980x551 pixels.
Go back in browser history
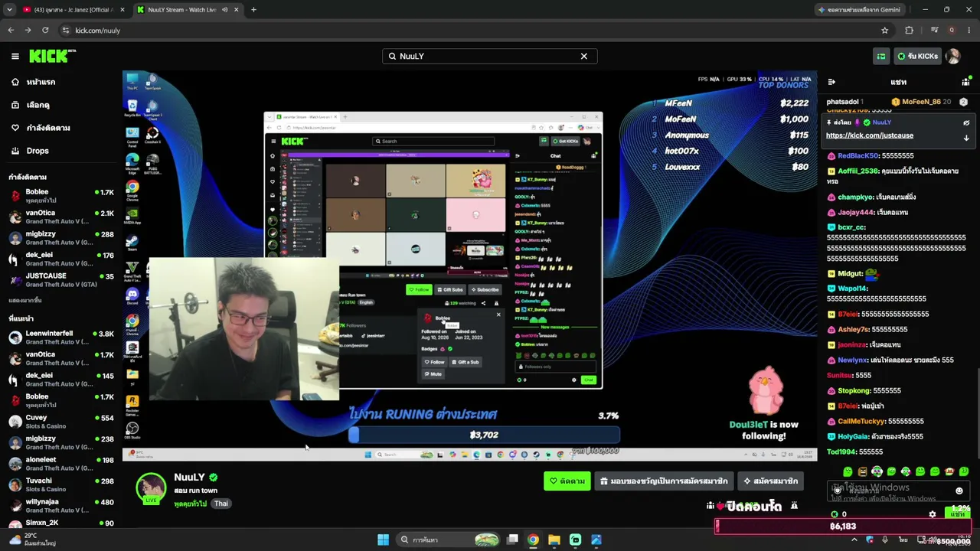[x=11, y=31]
